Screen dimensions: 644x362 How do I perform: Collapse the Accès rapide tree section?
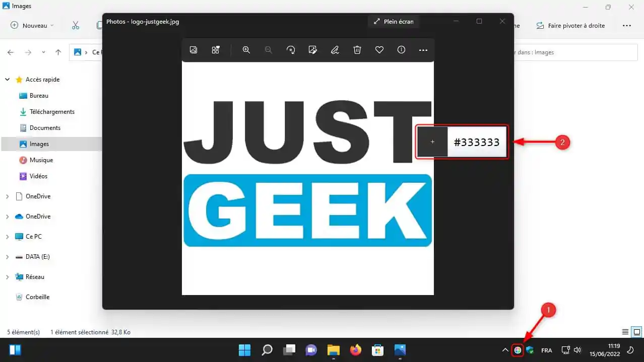click(7, 80)
